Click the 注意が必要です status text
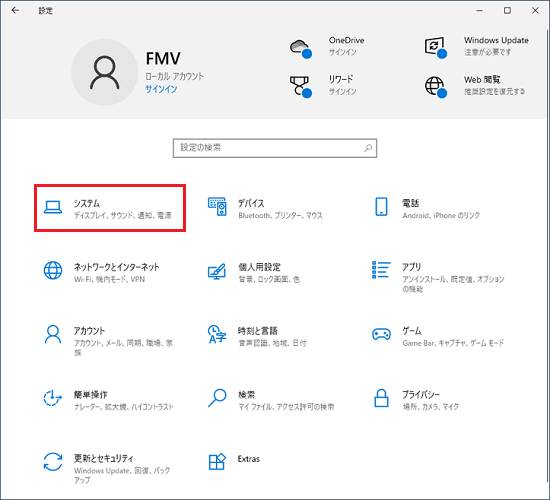This screenshot has height=500, width=550. click(488, 52)
